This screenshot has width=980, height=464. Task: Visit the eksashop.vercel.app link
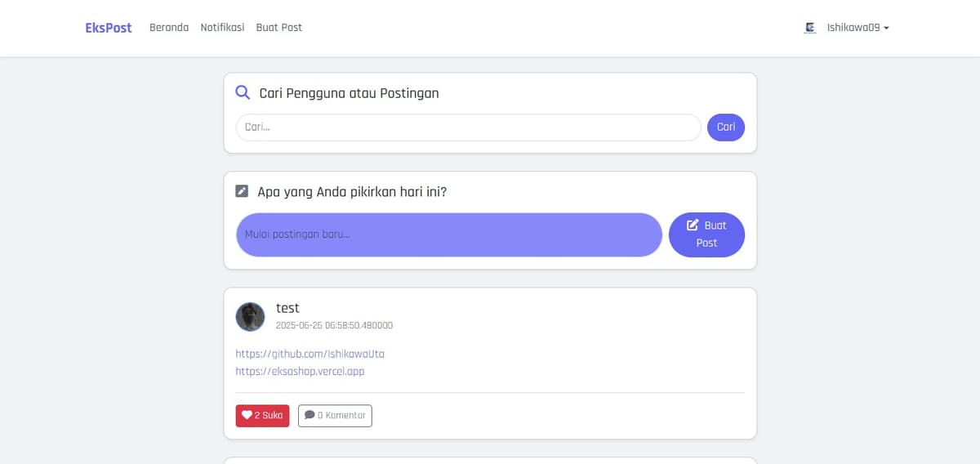300,371
